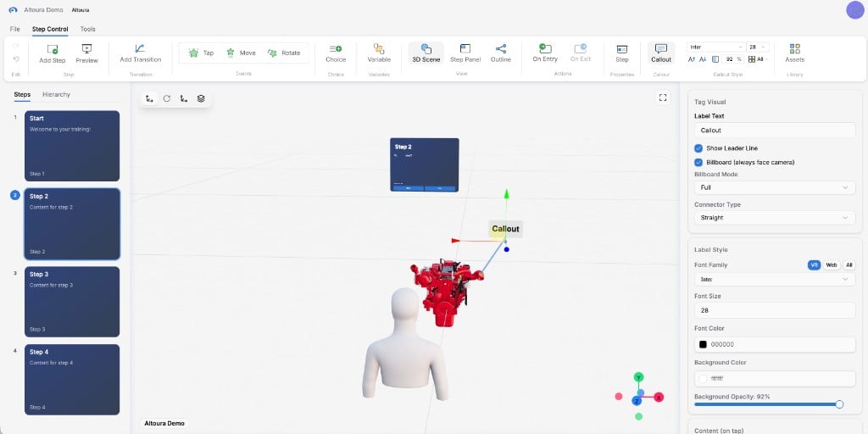Click the Altoura Demo scene label button

pos(164,424)
